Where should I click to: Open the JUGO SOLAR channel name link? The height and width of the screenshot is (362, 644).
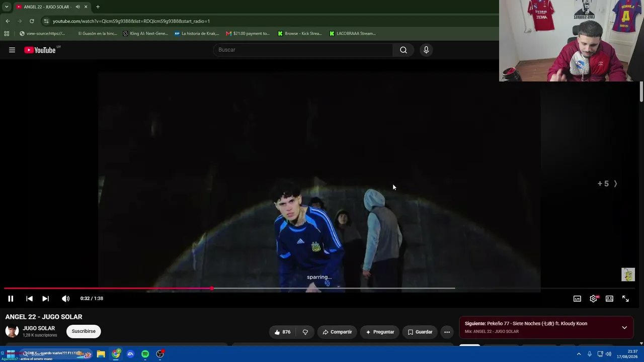point(39,328)
